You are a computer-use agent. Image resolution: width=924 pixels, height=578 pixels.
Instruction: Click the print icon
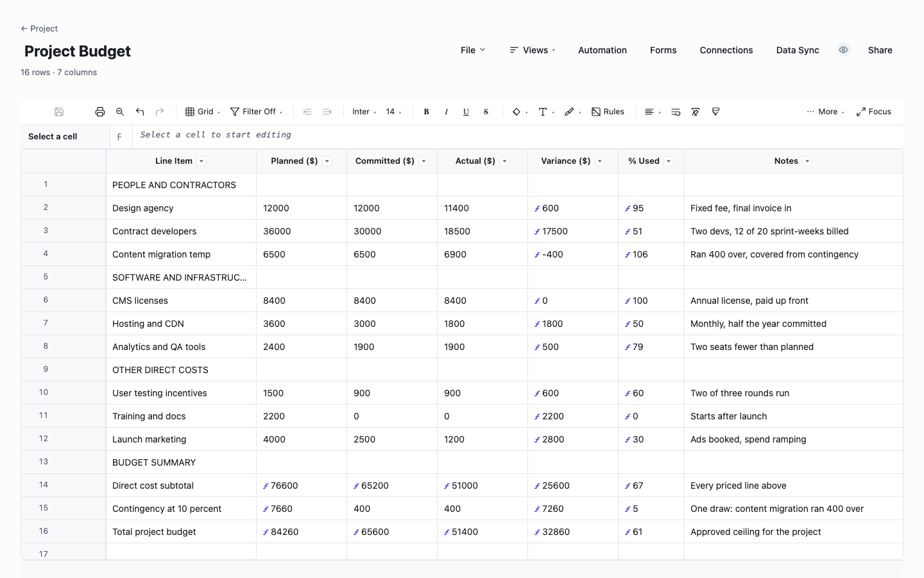100,112
